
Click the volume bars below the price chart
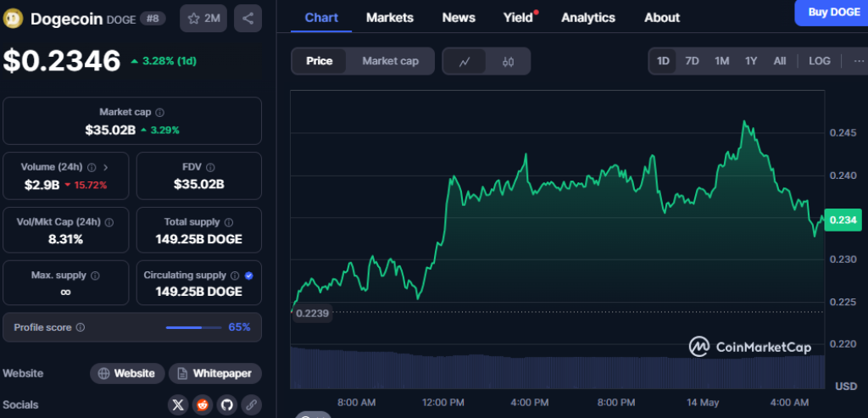click(x=557, y=368)
